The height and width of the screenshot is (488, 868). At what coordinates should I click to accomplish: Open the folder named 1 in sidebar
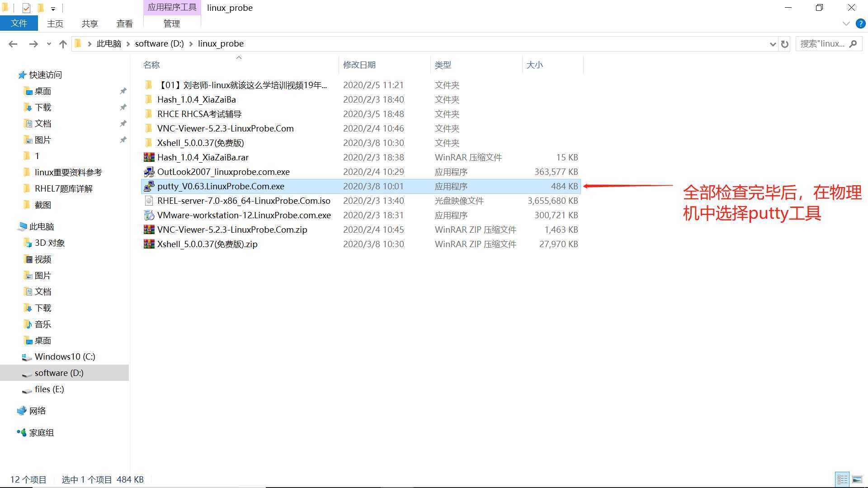37,156
